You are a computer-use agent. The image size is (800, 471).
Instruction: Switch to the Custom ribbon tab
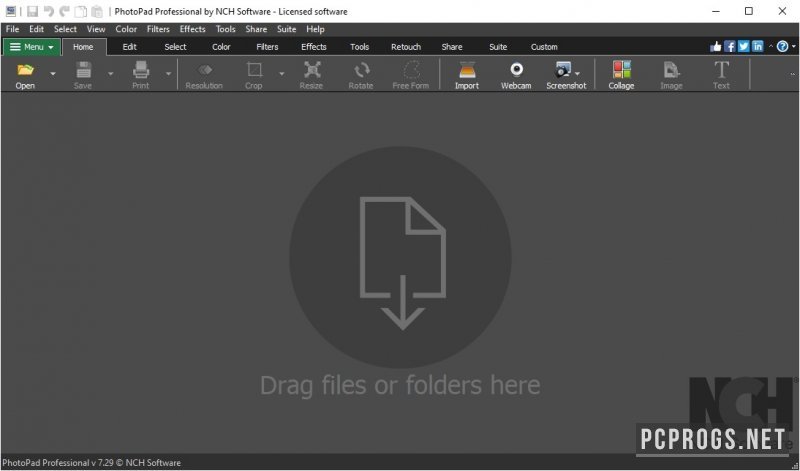pyautogui.click(x=544, y=47)
